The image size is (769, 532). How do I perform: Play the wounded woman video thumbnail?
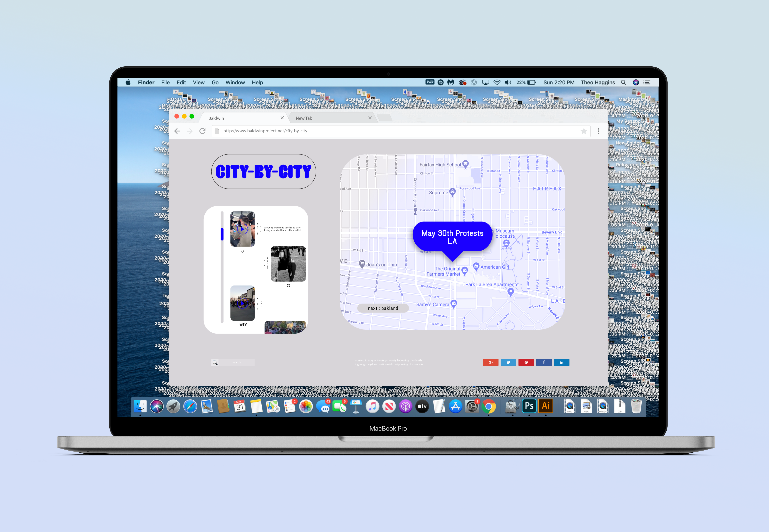tap(242, 229)
